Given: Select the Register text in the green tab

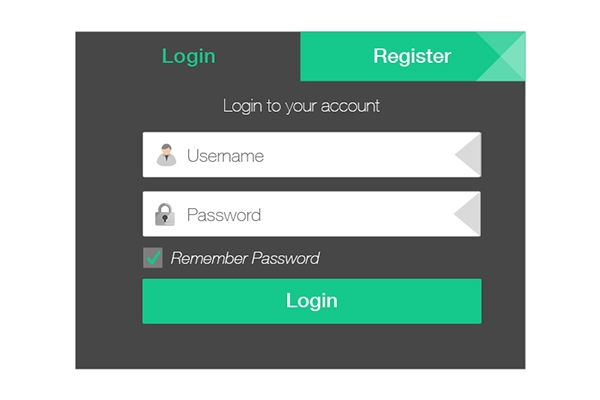Looking at the screenshot, I should pos(412,57).
